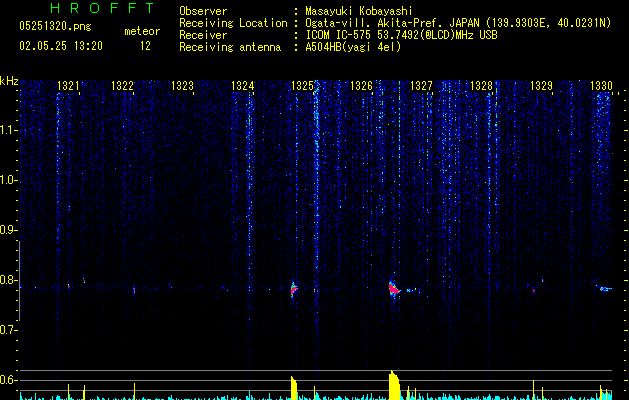Click the gray vertical range bar on the left axis
Viewport: 629px width, 400px height.
point(19,280)
